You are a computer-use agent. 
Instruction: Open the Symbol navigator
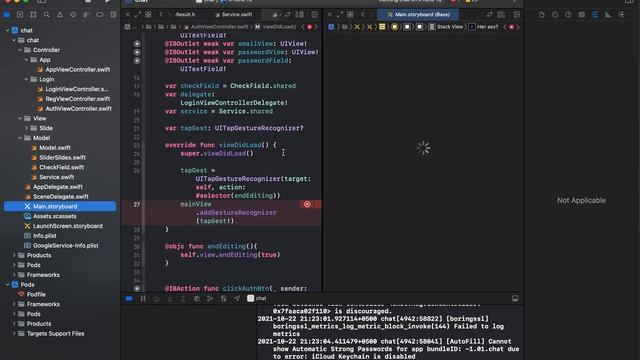pyautogui.click(x=33, y=15)
